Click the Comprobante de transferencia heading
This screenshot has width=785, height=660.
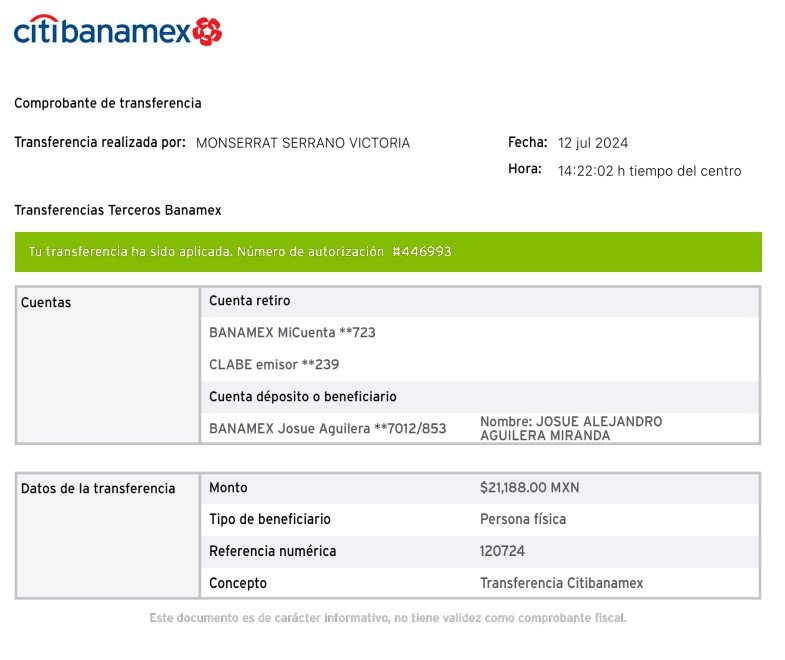pos(108,103)
